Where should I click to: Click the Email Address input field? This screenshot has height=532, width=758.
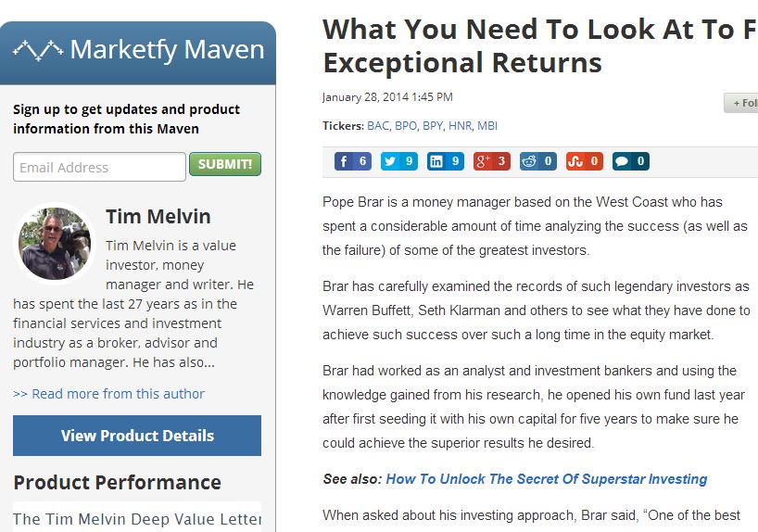point(99,168)
